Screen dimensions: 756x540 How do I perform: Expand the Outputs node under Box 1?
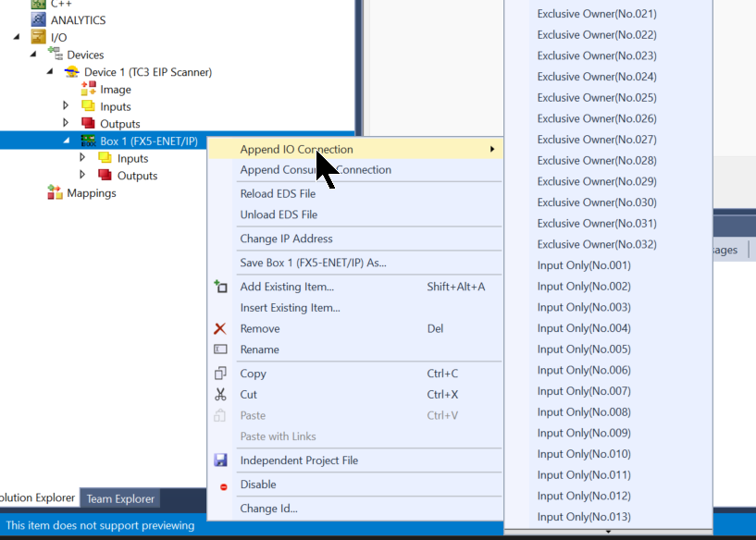83,176
